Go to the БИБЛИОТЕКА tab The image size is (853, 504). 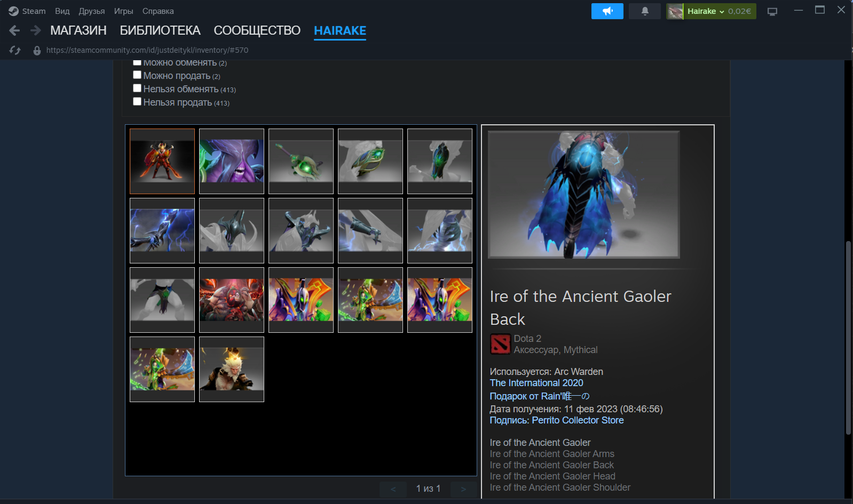pos(160,30)
